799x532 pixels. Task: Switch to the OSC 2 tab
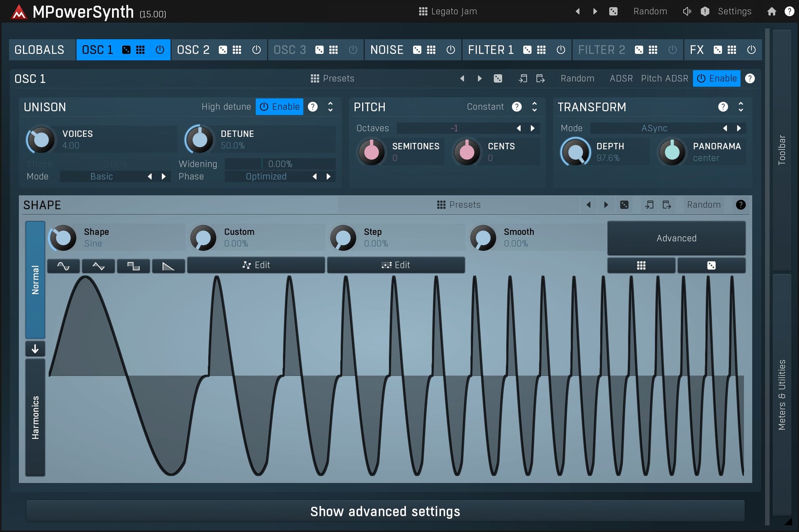point(193,50)
